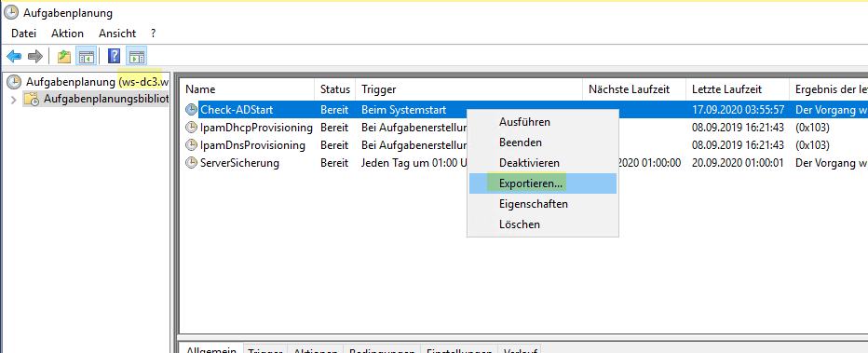Click the Aufgabenplanungsbibliothek folder icon
Image resolution: width=868 pixels, height=353 pixels.
[31, 100]
